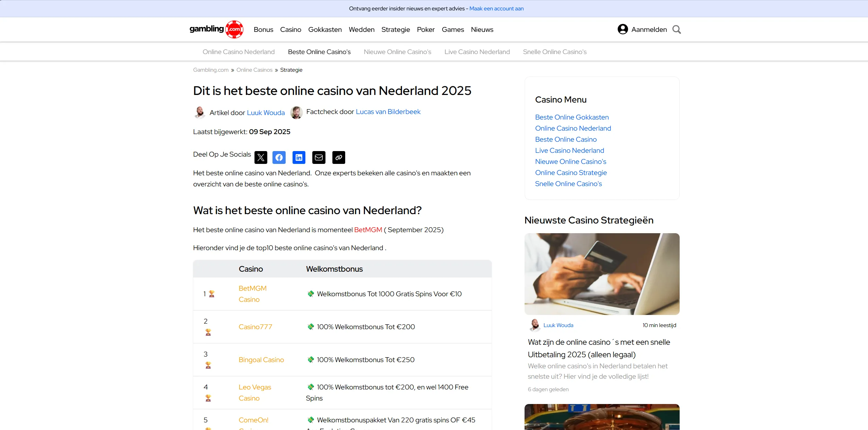The height and width of the screenshot is (430, 868).
Task: Click the trophy icon in the BetMGM row
Action: click(212, 294)
